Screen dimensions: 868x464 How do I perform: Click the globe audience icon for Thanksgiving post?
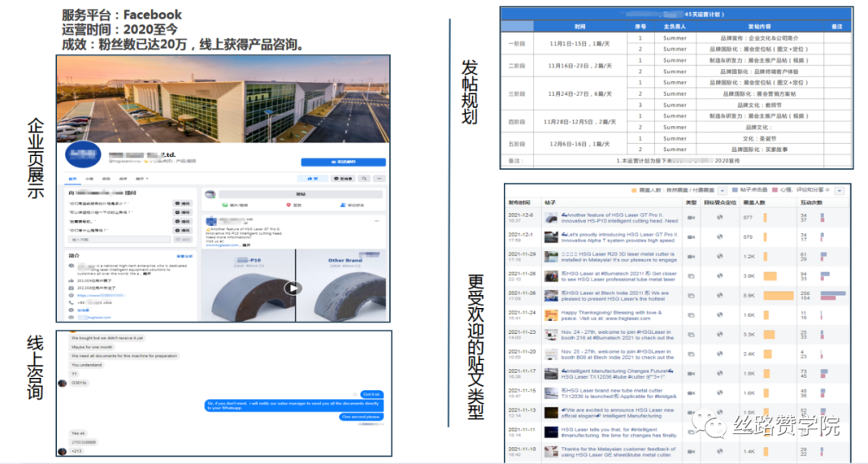tap(719, 315)
